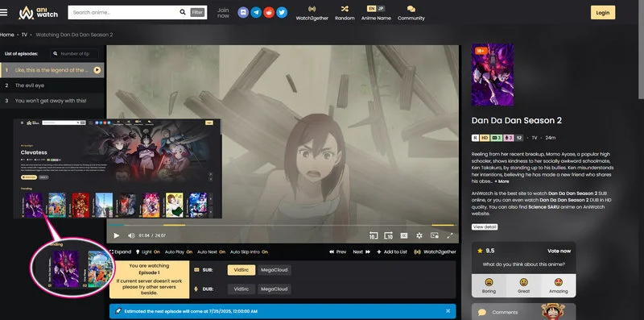Image resolution: width=644 pixels, height=320 pixels.
Task: Rewind video 10 seconds
Action: tap(373, 235)
